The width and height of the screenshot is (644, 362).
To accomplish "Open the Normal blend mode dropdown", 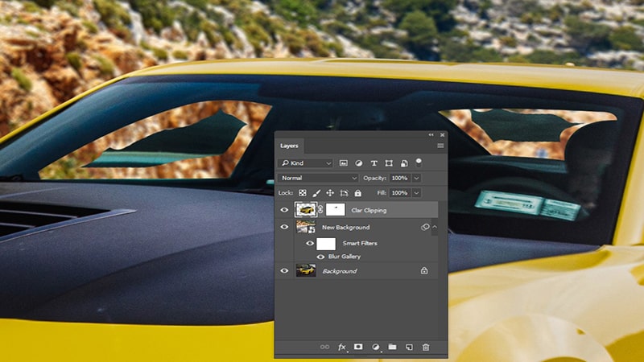I will (x=318, y=178).
